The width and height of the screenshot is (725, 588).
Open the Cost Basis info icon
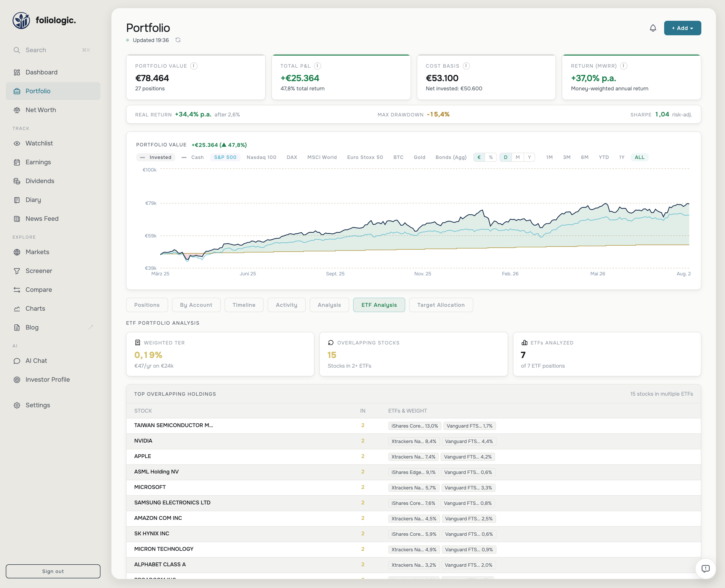click(466, 66)
